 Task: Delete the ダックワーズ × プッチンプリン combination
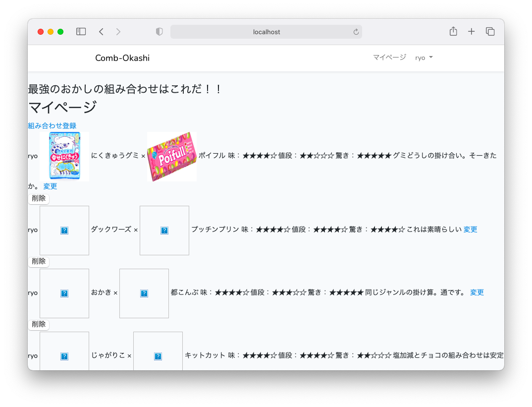point(39,261)
